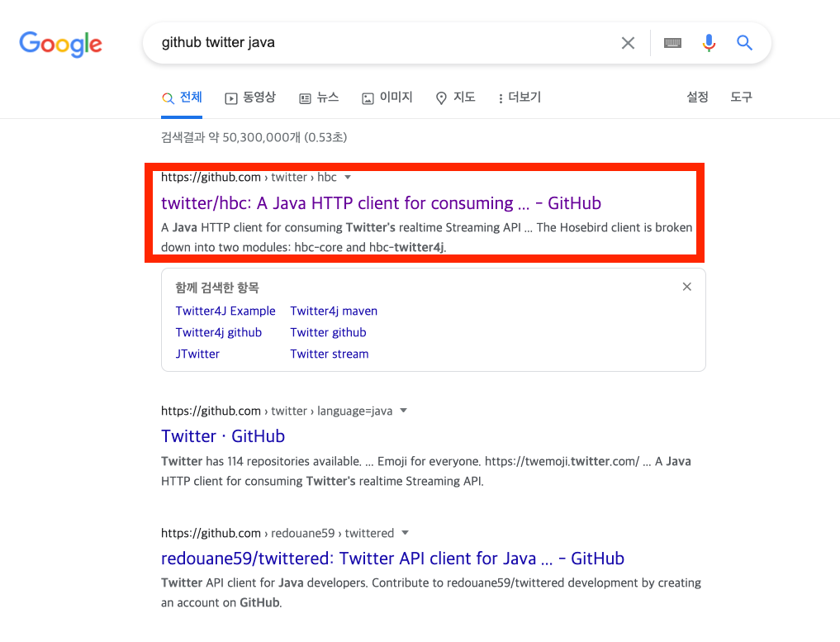The image size is (840, 642).
Task: Click the blue magnifier search button
Action: [x=744, y=43]
